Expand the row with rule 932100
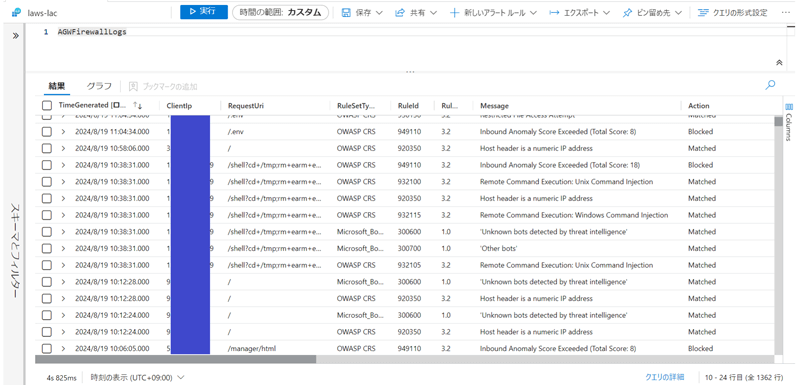800x385 pixels. point(63,182)
